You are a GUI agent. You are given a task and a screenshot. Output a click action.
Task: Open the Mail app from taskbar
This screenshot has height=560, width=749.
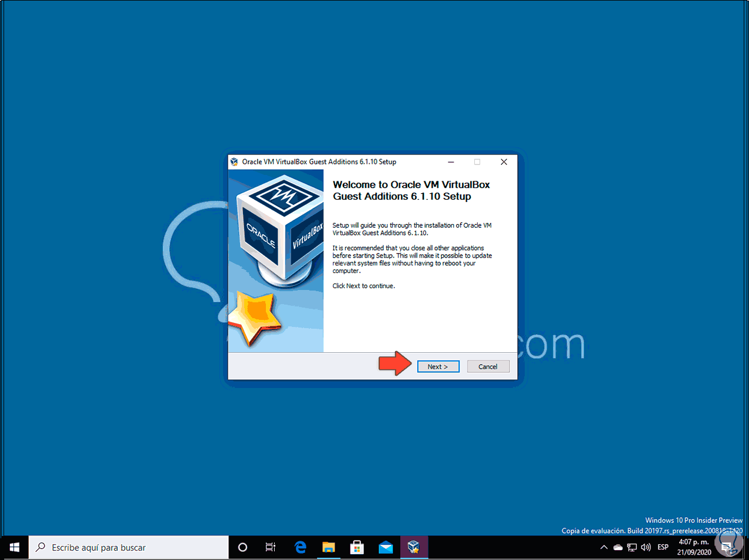(x=386, y=547)
